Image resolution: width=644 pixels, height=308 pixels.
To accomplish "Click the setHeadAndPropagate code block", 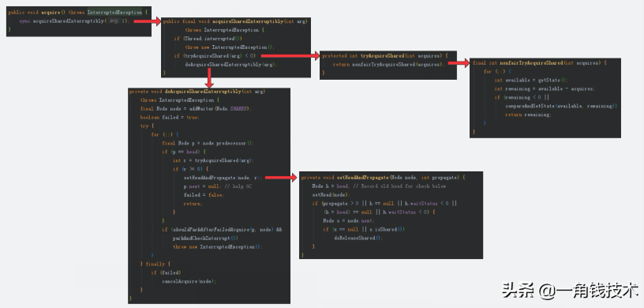I will tap(391, 215).
